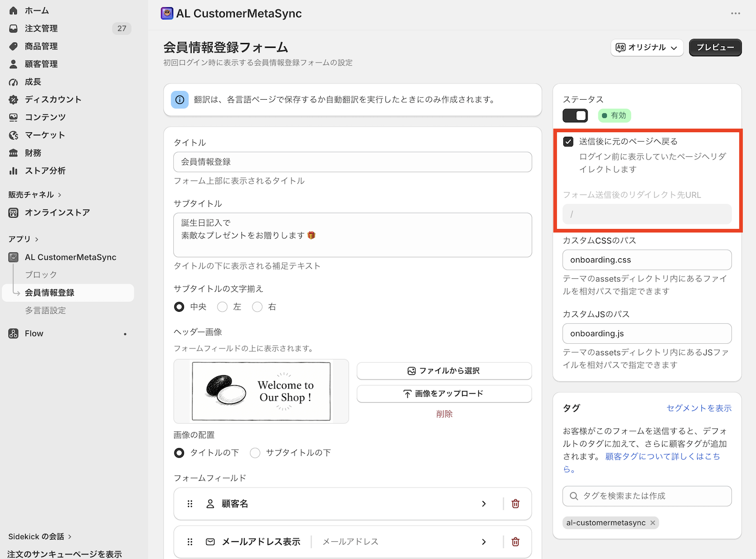This screenshot has height=559, width=756.
Task: Select 左 subtitle alignment
Action: tap(223, 307)
